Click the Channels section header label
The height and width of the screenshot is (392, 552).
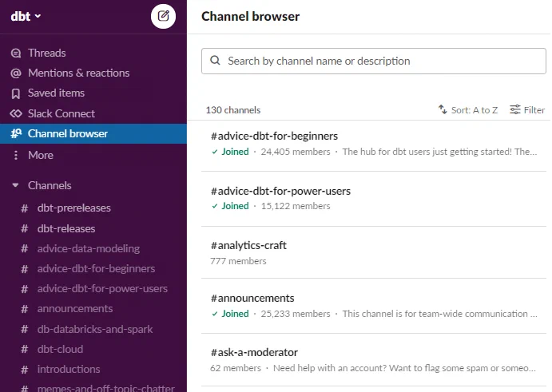(x=50, y=185)
